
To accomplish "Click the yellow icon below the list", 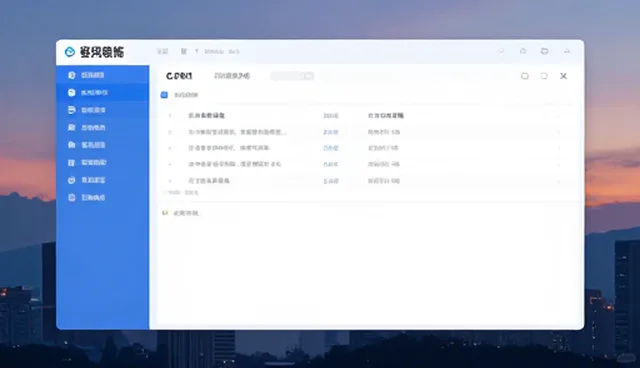I will coord(165,213).
